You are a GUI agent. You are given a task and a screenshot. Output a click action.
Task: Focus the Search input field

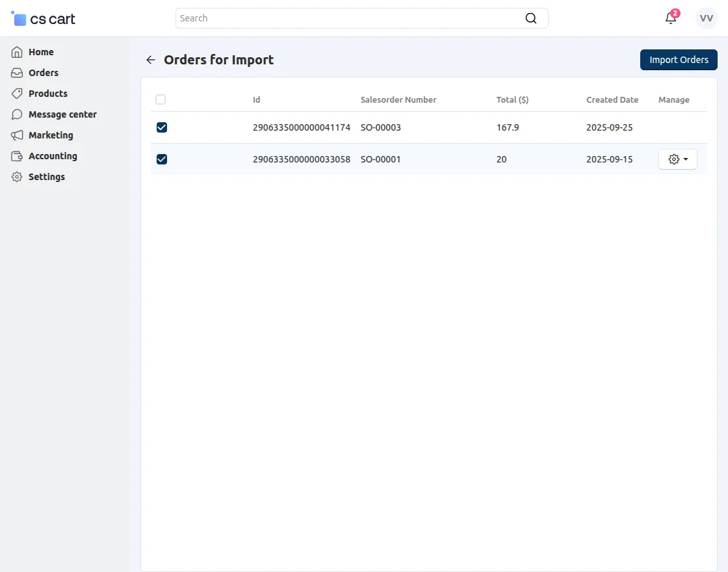(351, 18)
